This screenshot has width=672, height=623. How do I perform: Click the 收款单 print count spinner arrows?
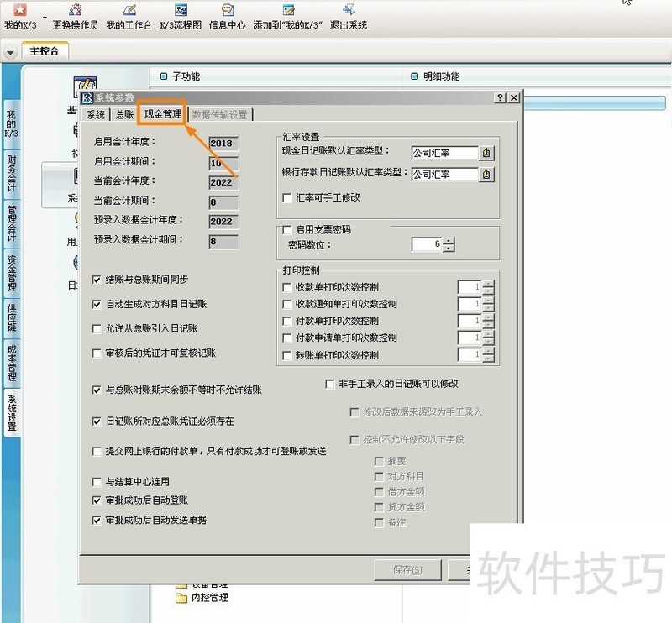coord(488,287)
